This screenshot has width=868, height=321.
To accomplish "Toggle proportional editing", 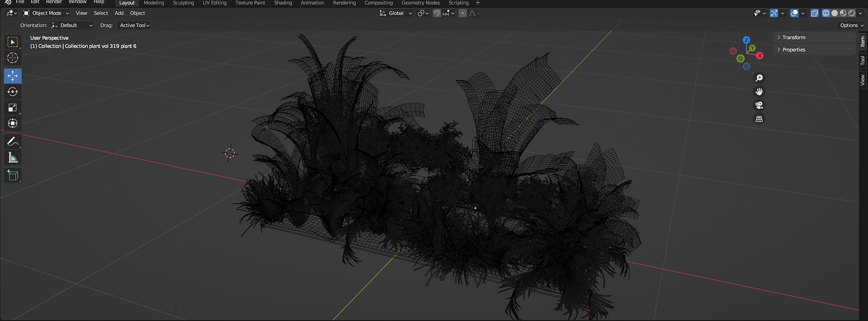I will pyautogui.click(x=463, y=13).
